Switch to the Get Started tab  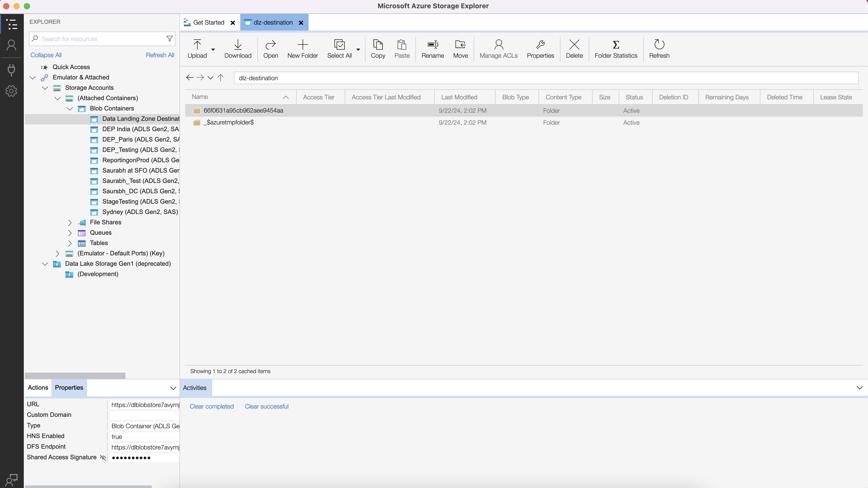tap(208, 23)
